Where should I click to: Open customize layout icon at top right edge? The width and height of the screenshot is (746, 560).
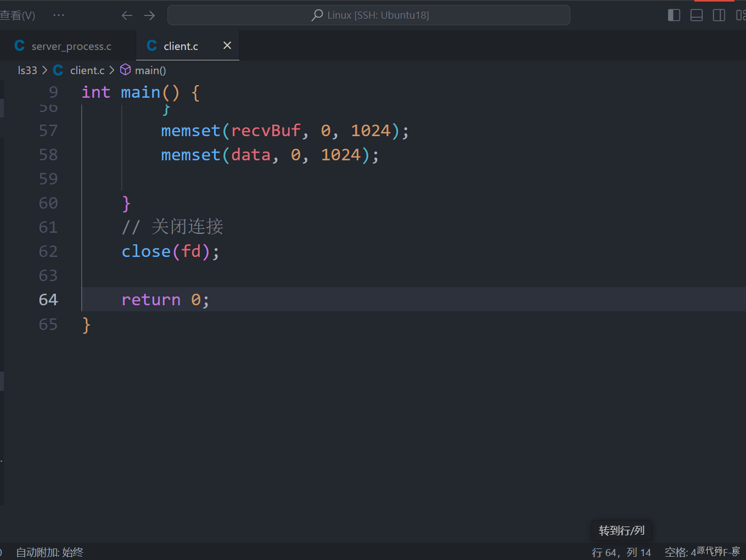[x=741, y=15]
